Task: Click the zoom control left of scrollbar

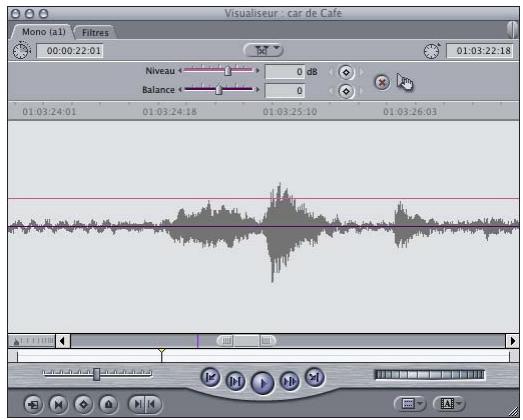Action: point(32,341)
